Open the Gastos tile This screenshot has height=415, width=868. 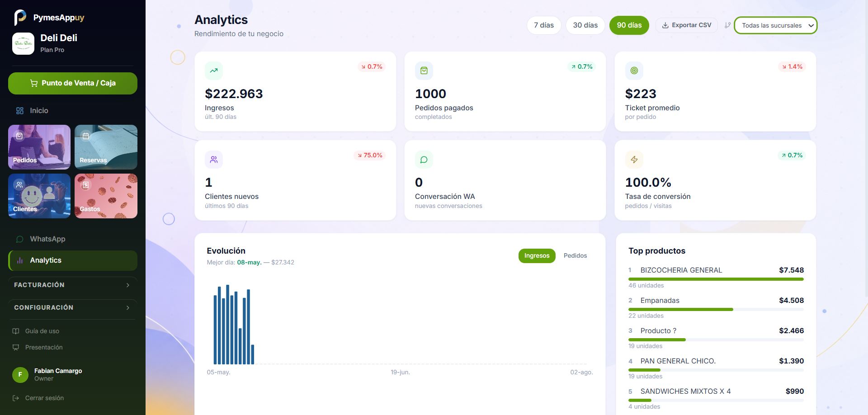coord(106,196)
